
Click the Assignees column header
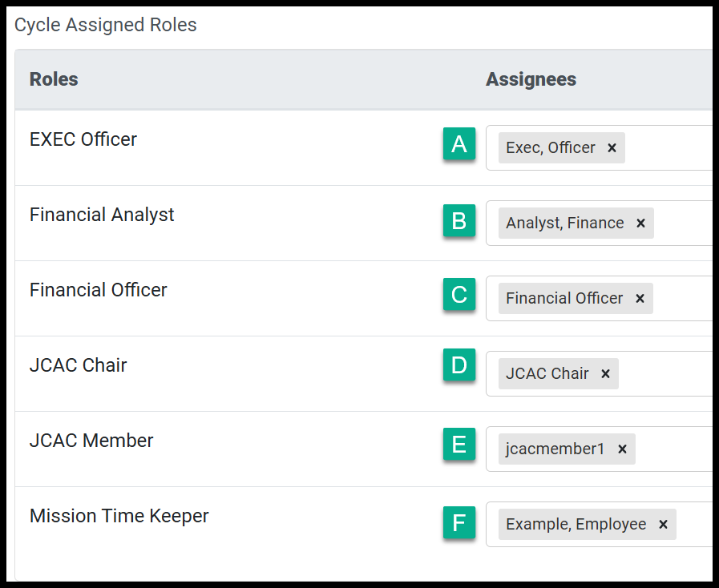tap(531, 79)
